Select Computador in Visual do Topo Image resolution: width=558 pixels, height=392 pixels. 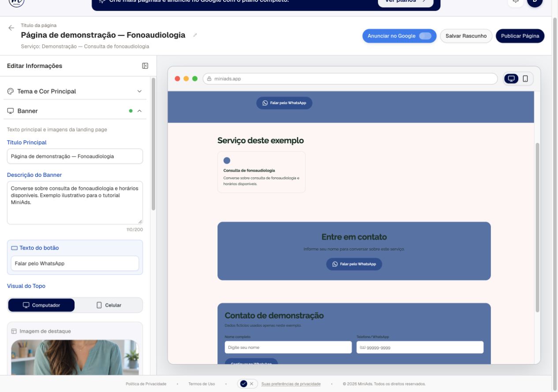point(41,305)
